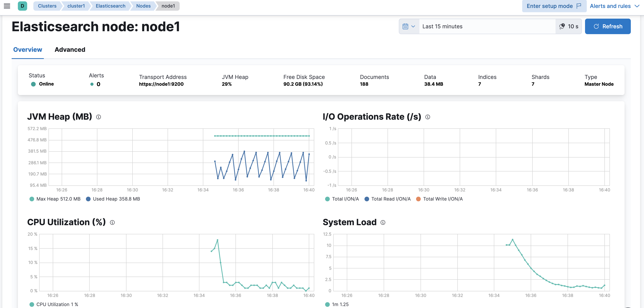Viewport: 644px width, 308px height.
Task: Go back to Nodes breadcrumb
Action: (x=143, y=6)
